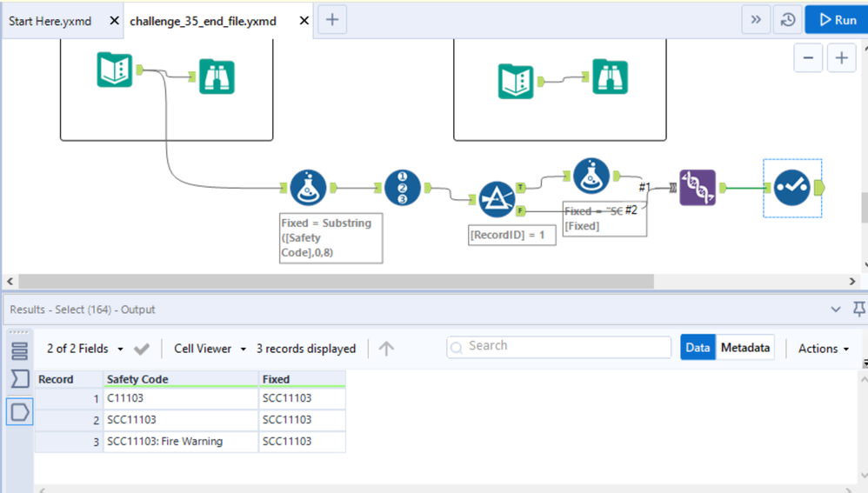The image size is (868, 493).
Task: Switch results to Metadata view
Action: [745, 348]
